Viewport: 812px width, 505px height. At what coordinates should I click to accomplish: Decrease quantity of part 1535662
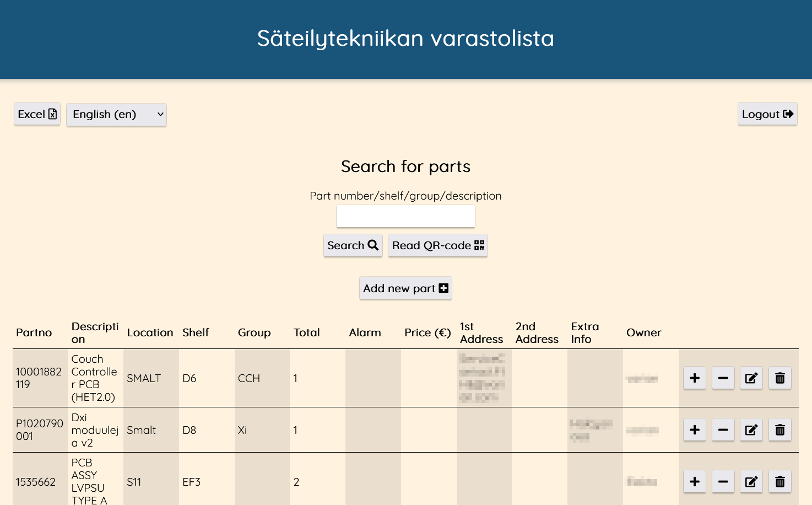(723, 481)
